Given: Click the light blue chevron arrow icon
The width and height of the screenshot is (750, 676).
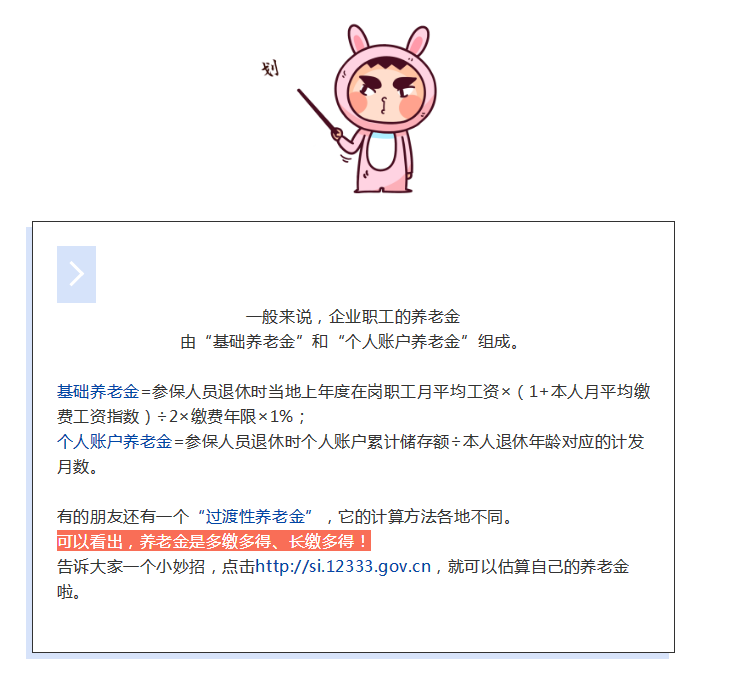Looking at the screenshot, I should pyautogui.click(x=76, y=274).
